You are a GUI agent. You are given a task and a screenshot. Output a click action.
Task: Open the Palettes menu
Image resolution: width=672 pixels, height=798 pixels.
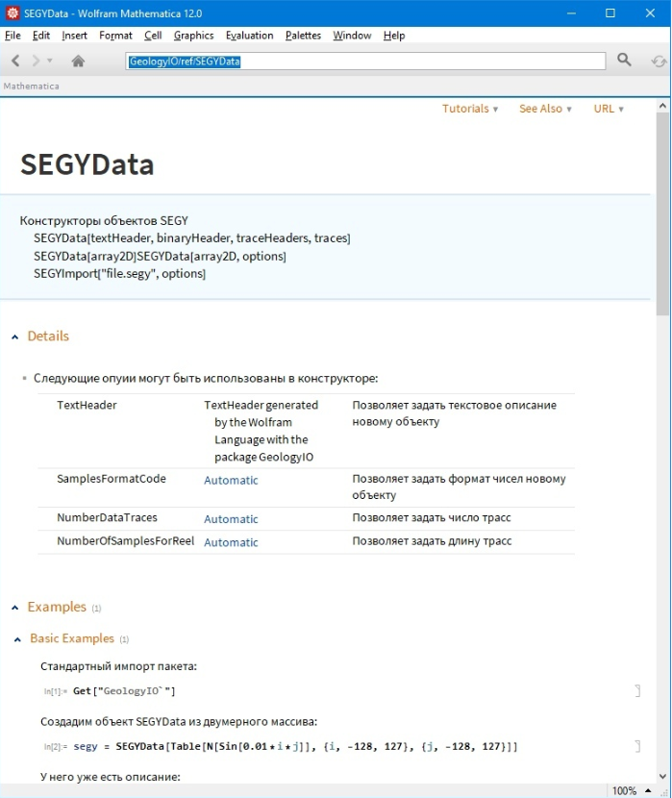coord(303,36)
